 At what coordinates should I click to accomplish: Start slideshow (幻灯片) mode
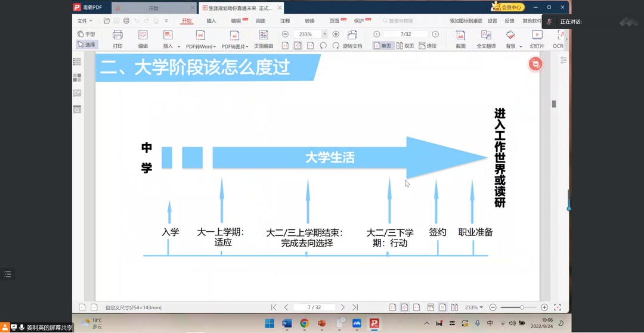click(537, 39)
